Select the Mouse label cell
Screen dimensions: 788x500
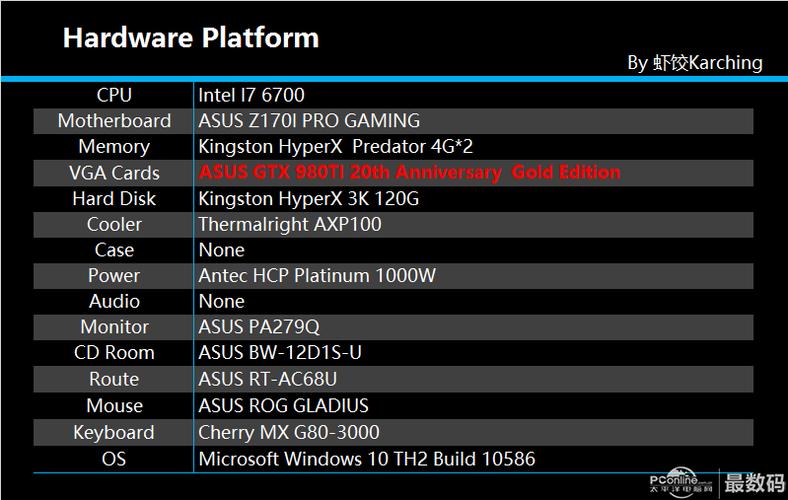click(114, 406)
